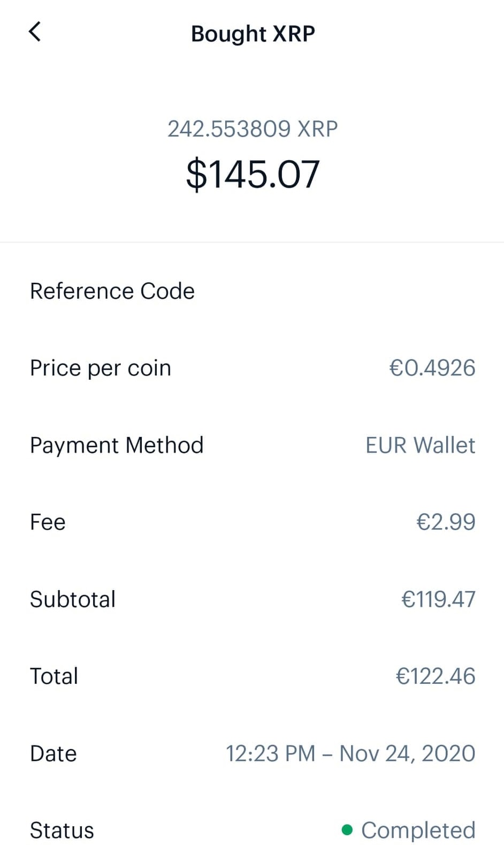Click the "Price per coin" label
The width and height of the screenshot is (504, 845).
[101, 368]
